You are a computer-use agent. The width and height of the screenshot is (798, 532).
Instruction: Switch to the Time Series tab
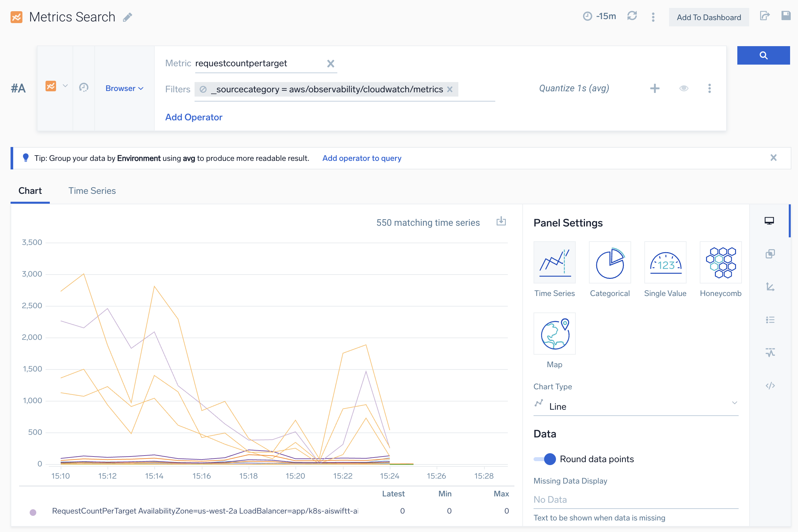[92, 191]
